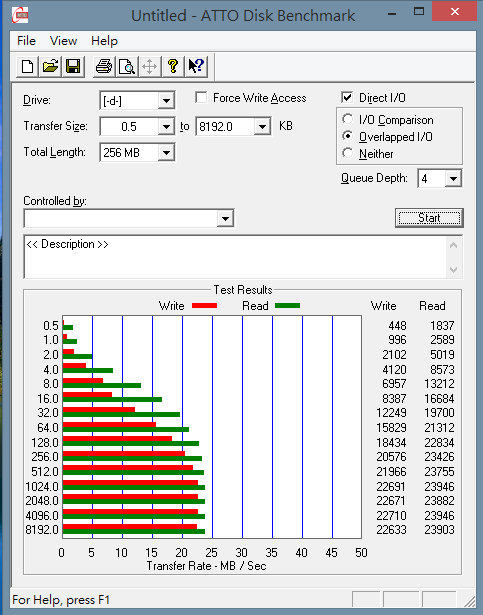This screenshot has width=483, height=615.
Task: Open a benchmark file via folder icon
Action: [x=50, y=66]
